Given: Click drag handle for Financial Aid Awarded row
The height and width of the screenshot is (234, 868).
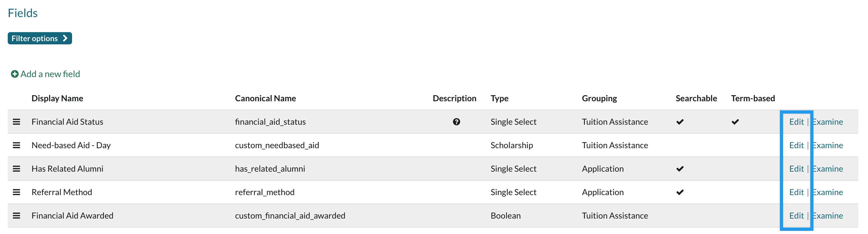Looking at the screenshot, I should point(16,215).
